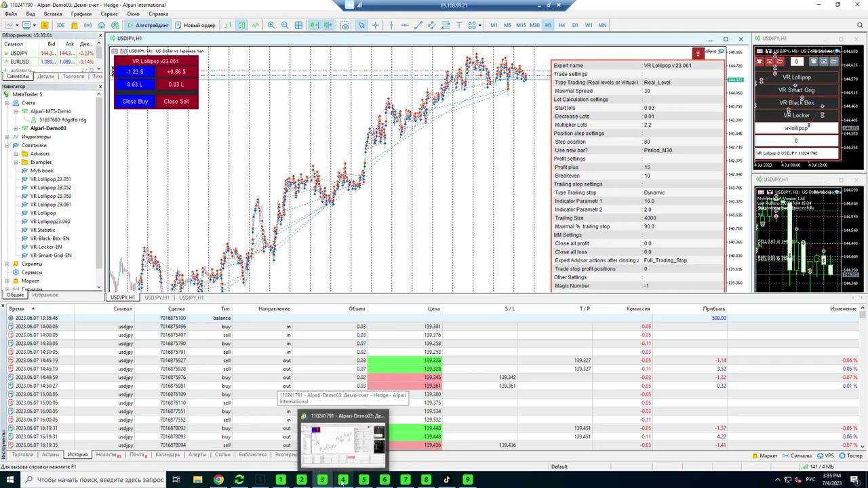Viewport: 868px width, 488px height.
Task: Select the trendline drawing tool
Action: 418,25
